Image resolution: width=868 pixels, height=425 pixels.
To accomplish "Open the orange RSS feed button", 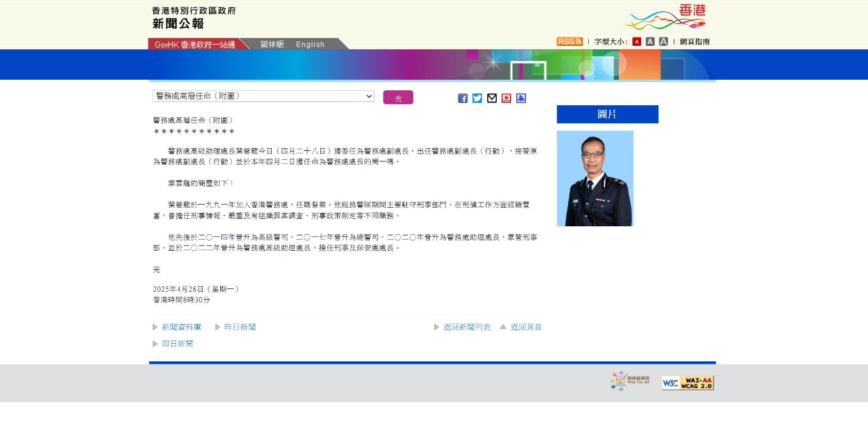I will pos(570,41).
